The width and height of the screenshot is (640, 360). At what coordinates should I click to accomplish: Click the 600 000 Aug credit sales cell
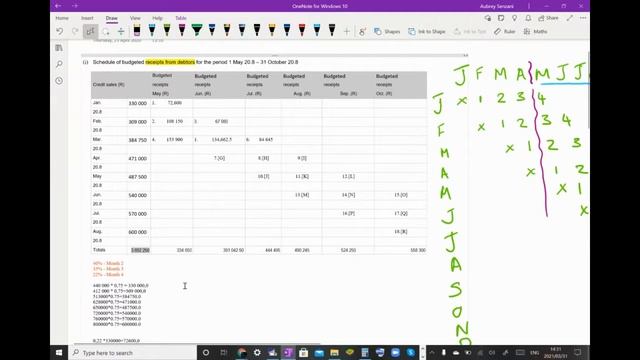pyautogui.click(x=138, y=232)
